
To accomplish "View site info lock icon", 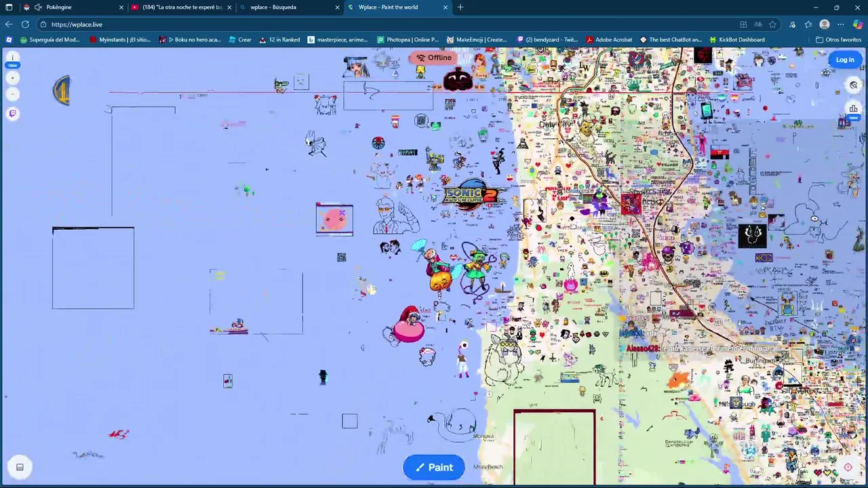I will (x=43, y=24).
